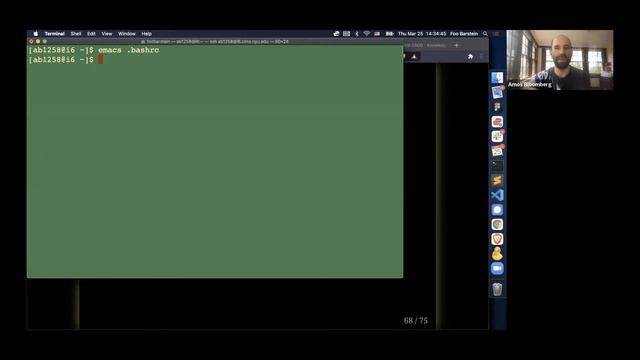
Task: Open the Help menu
Action: (147, 34)
